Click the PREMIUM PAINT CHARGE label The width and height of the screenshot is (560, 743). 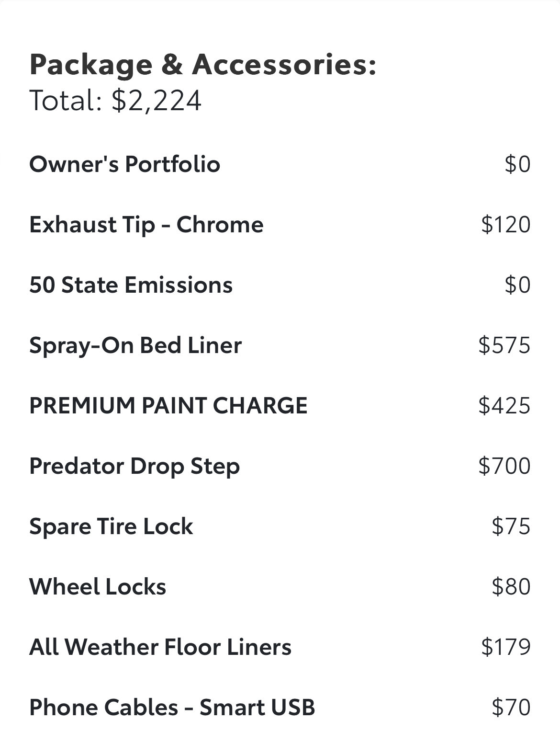168,406
